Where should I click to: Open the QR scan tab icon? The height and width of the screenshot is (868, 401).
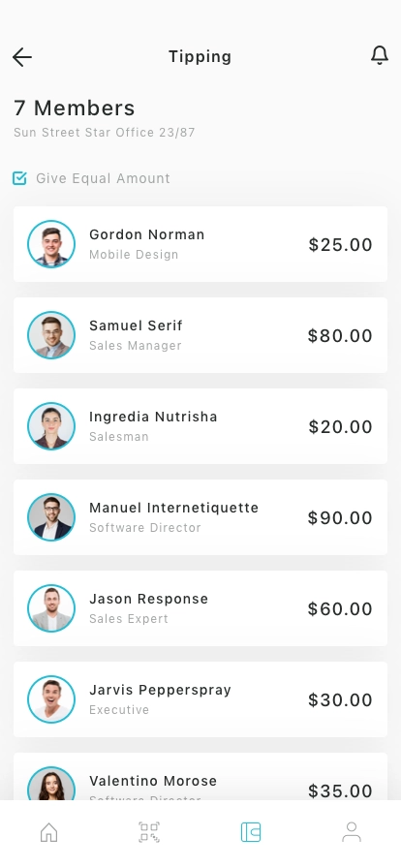pyautogui.click(x=149, y=832)
